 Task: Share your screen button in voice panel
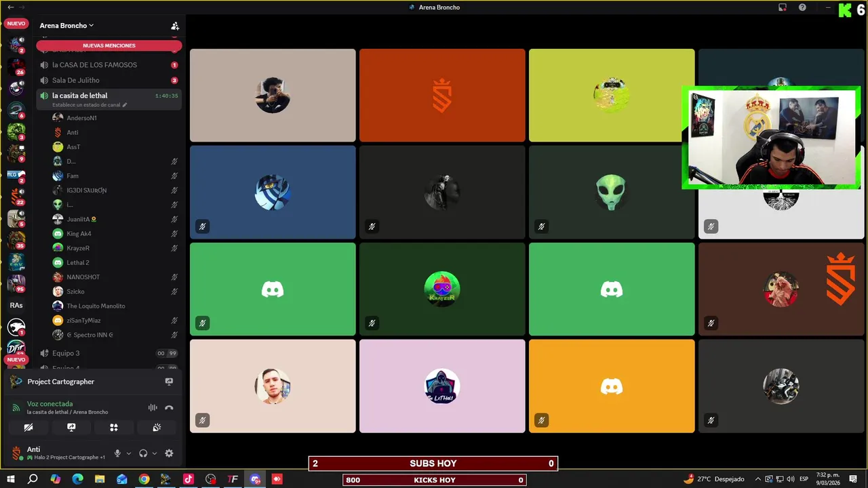pos(71,428)
